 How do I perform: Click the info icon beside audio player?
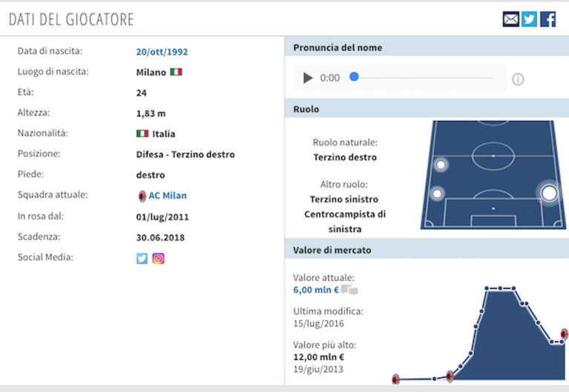click(518, 79)
